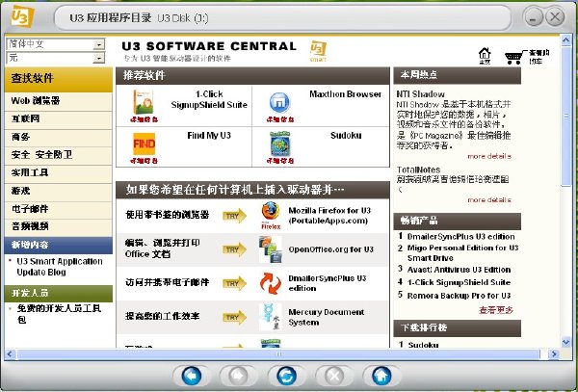Viewport: 578px width, 392px height.
Task: Open OpenOffice.org for U3 link
Action: 331,249
